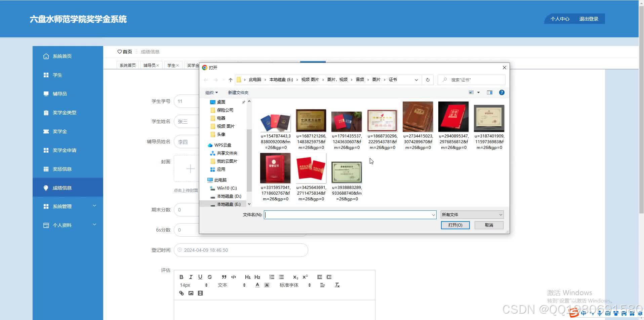644x320 pixels.
Task: Expand the address bar path history dropdown
Action: click(x=416, y=80)
